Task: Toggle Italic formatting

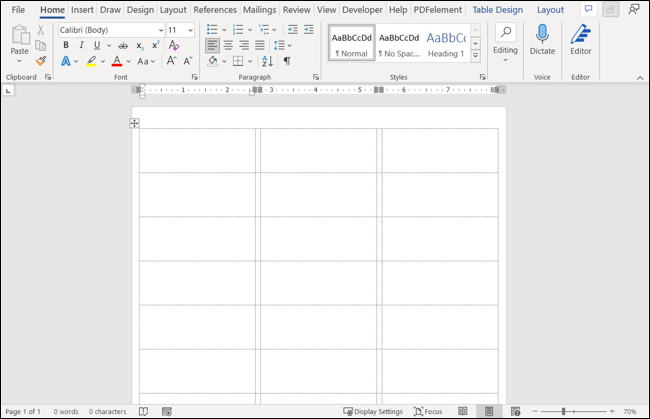Action: (x=81, y=45)
